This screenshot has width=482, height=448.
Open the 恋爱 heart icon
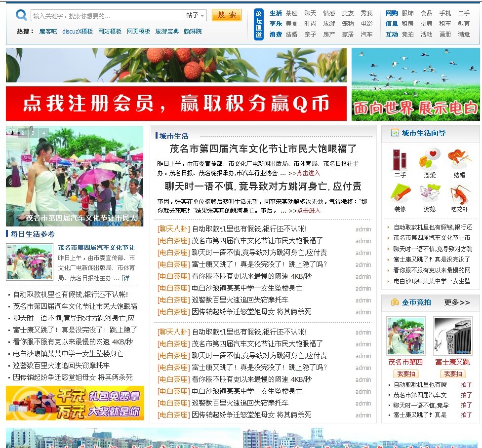click(430, 158)
